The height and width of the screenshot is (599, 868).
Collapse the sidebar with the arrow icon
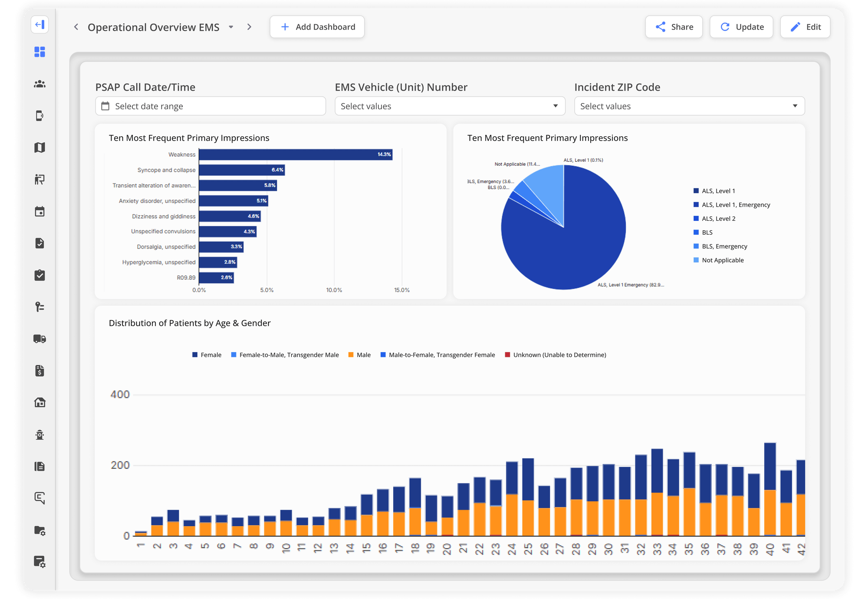coord(39,24)
